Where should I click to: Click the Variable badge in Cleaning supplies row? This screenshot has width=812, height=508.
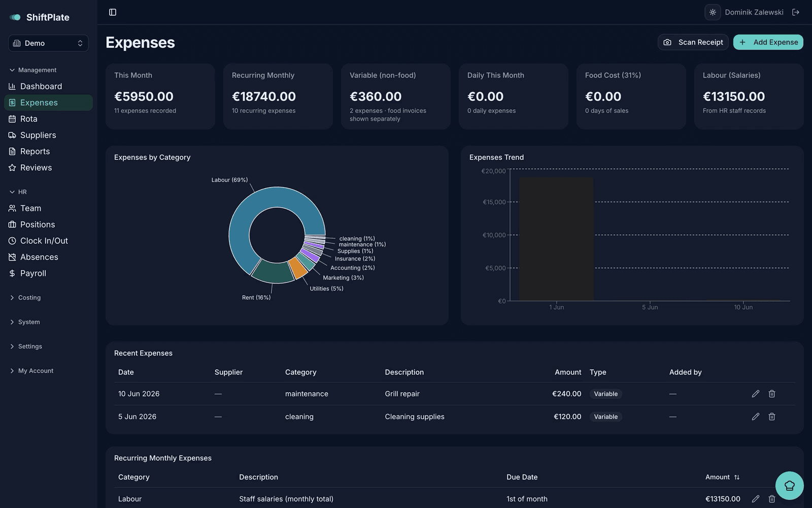606,417
